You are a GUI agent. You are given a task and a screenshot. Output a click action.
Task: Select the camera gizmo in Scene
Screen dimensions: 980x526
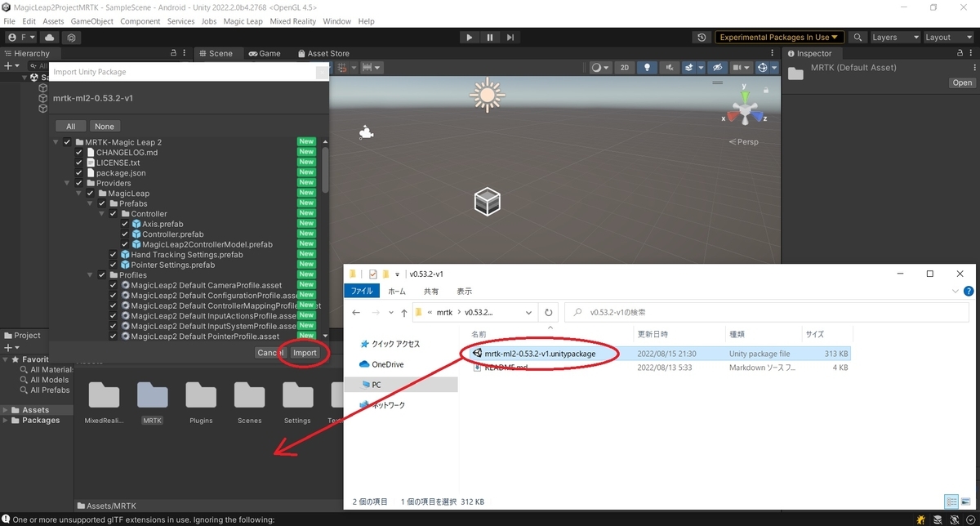pos(367,133)
